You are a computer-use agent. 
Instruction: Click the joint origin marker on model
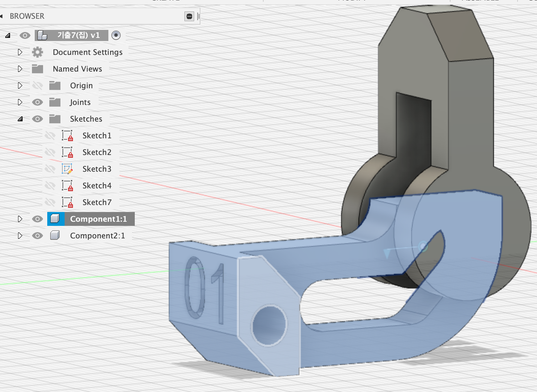coord(423,246)
